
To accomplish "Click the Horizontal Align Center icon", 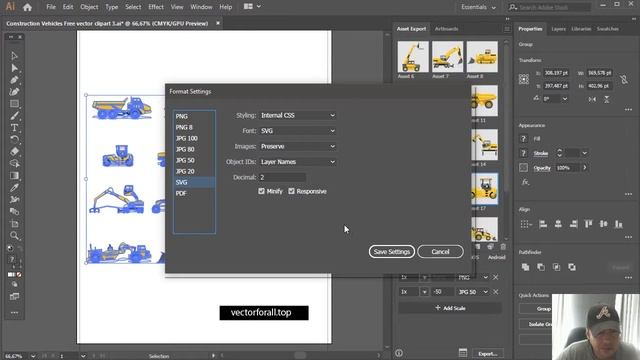I will (x=558, y=224).
